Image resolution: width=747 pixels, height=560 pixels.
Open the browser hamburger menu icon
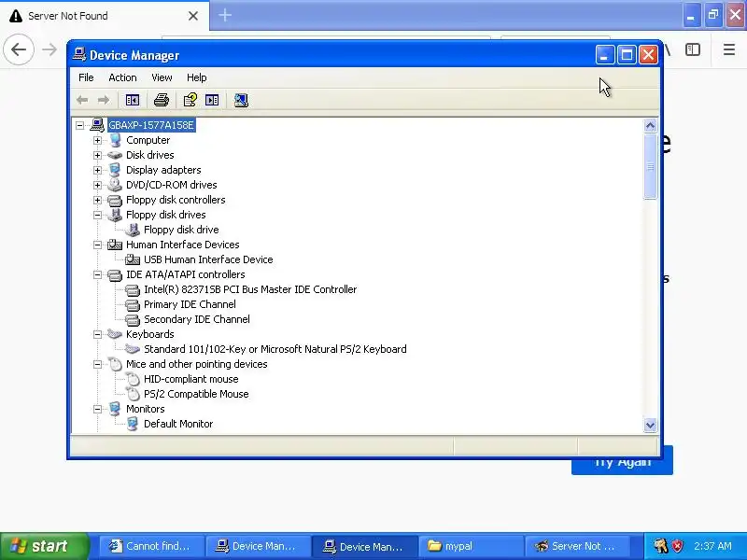pyautogui.click(x=729, y=49)
